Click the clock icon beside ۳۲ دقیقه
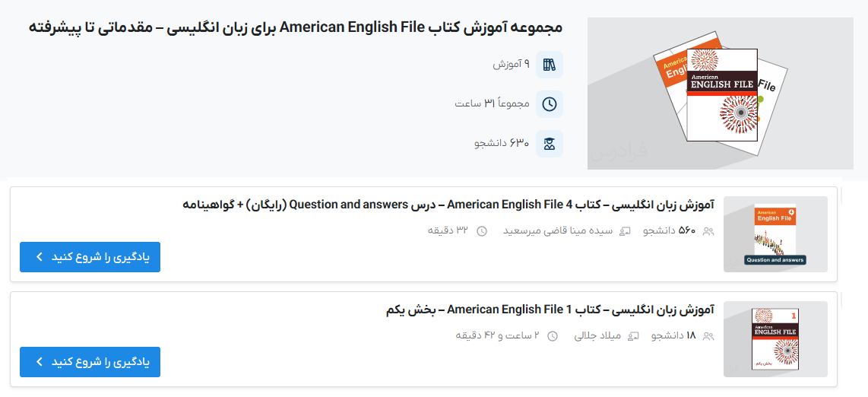This screenshot has width=868, height=397. tap(481, 231)
